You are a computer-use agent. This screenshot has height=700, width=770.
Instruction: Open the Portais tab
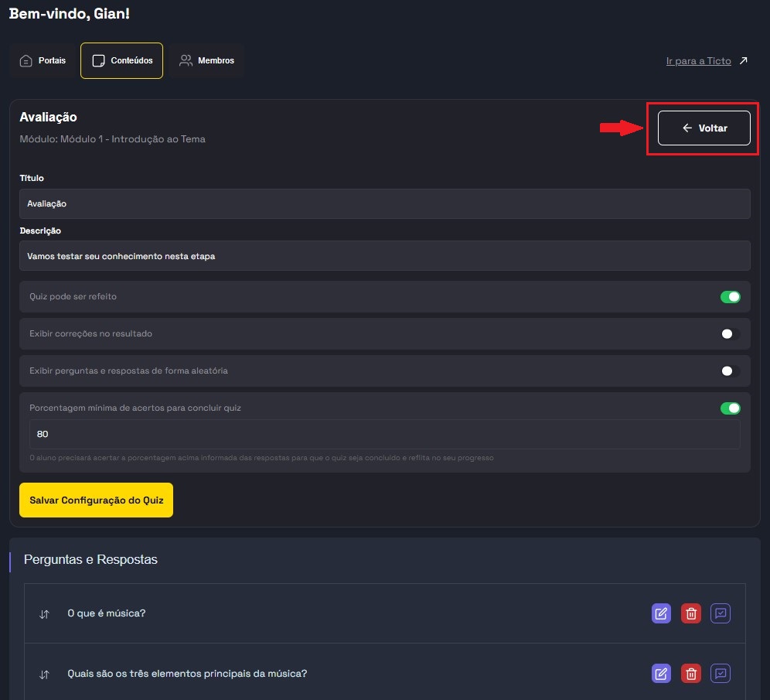point(43,61)
